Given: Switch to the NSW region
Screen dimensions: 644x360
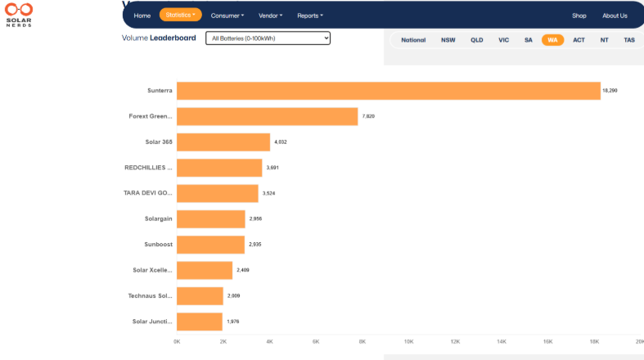Looking at the screenshot, I should click(448, 40).
